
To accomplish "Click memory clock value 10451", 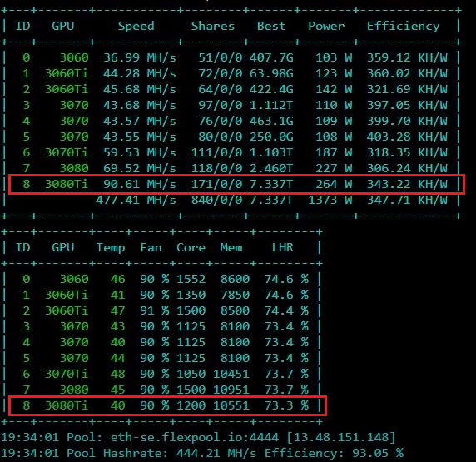I will coord(231,374).
